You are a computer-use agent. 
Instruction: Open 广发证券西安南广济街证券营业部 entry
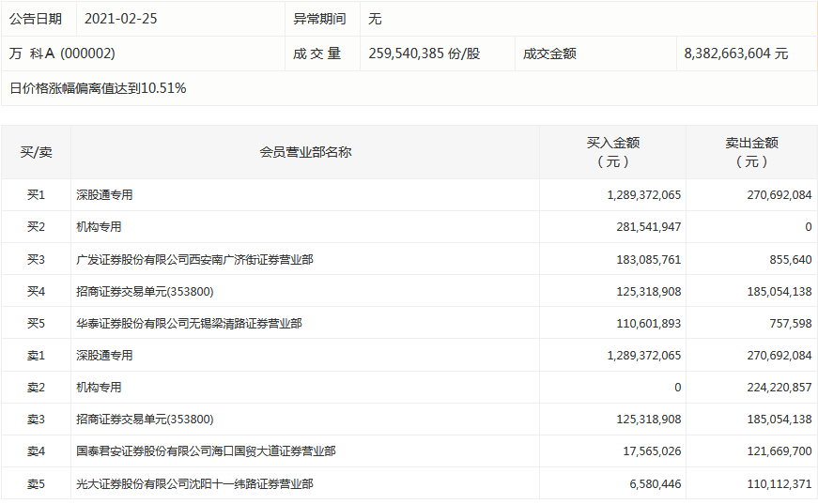point(194,259)
